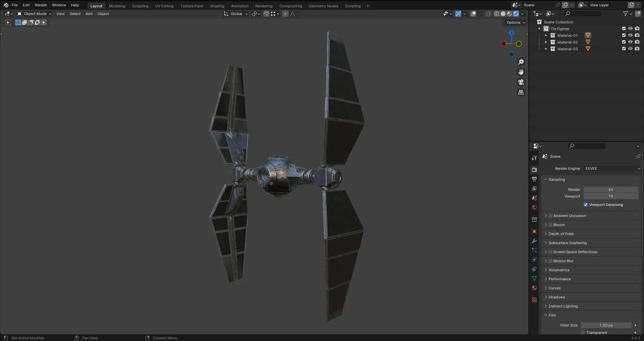Open the Render properties tab
This screenshot has width=644, height=341.
tap(534, 170)
